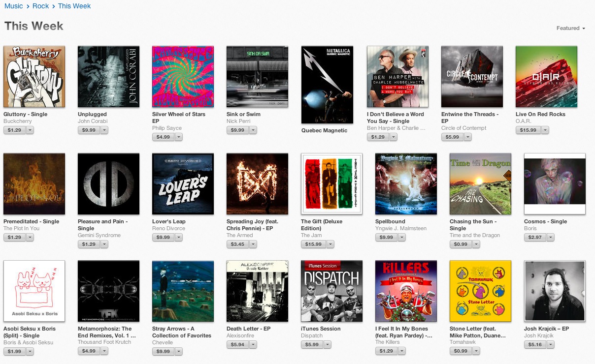595x364 pixels.
Task: Open Stray Arrows A Collection of Favorites title
Action: 182,332
